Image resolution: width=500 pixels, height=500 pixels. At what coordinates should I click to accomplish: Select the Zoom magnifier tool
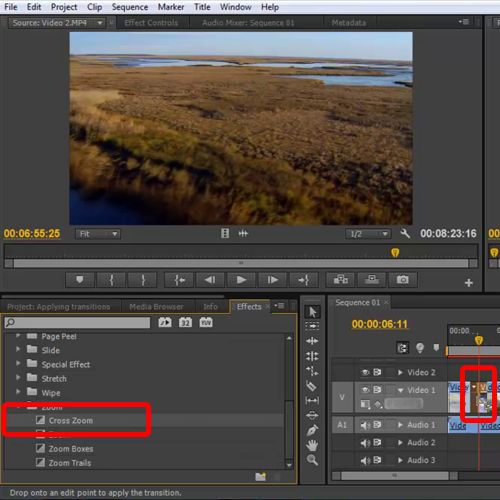[x=312, y=460]
